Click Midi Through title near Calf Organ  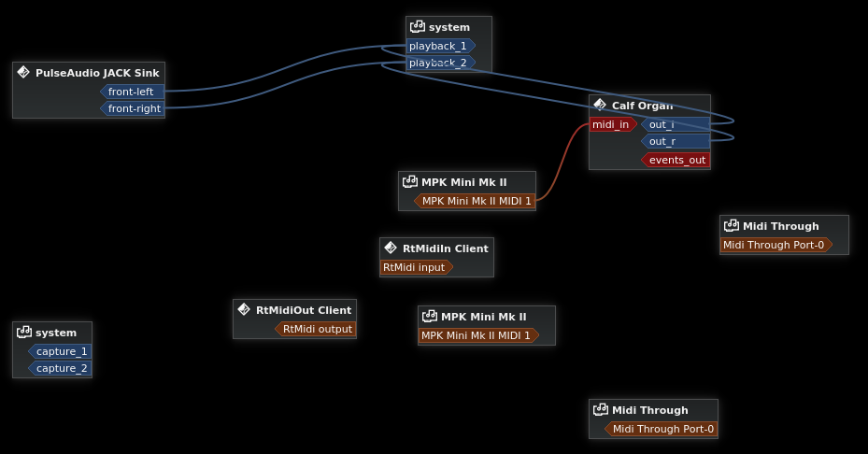pyautogui.click(x=780, y=226)
